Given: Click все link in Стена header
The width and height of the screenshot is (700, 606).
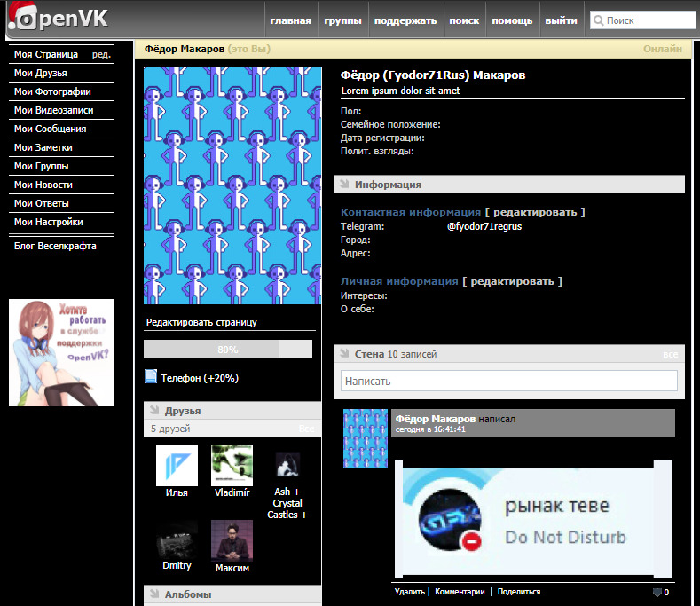Looking at the screenshot, I should coord(670,354).
